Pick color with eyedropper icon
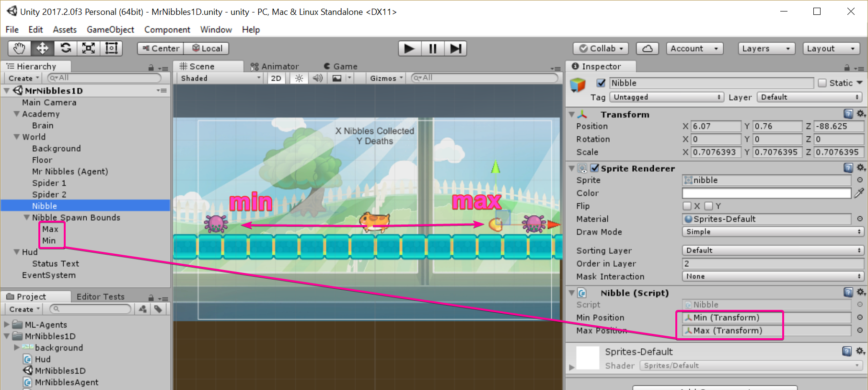Viewport: 868px width, 390px height. (859, 193)
